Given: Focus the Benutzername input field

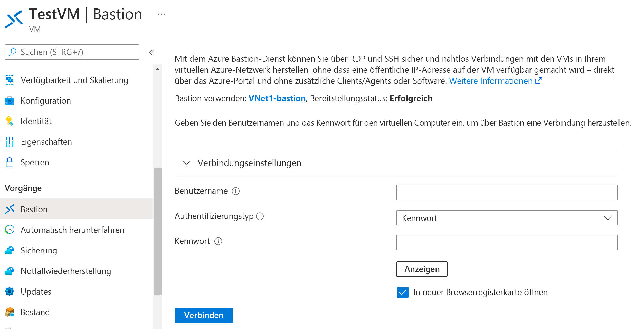Looking at the screenshot, I should tap(507, 193).
